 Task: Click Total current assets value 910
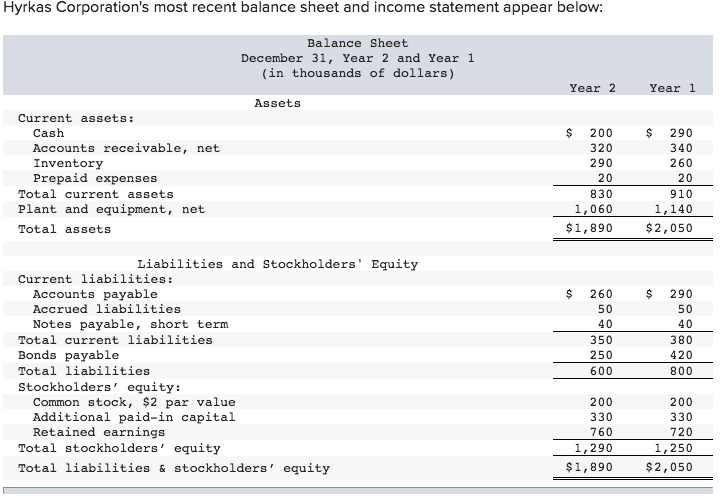point(681,194)
